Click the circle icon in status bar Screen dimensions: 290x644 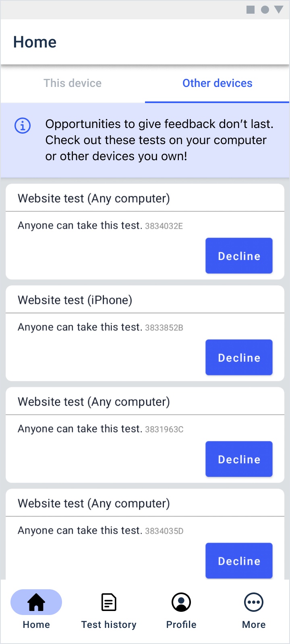point(265,10)
